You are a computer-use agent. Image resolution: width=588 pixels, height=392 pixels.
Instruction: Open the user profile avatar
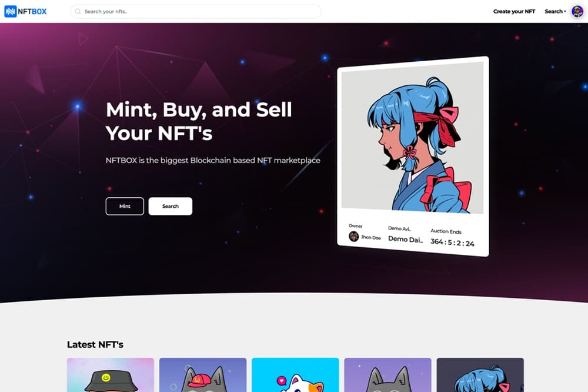pos(577,12)
